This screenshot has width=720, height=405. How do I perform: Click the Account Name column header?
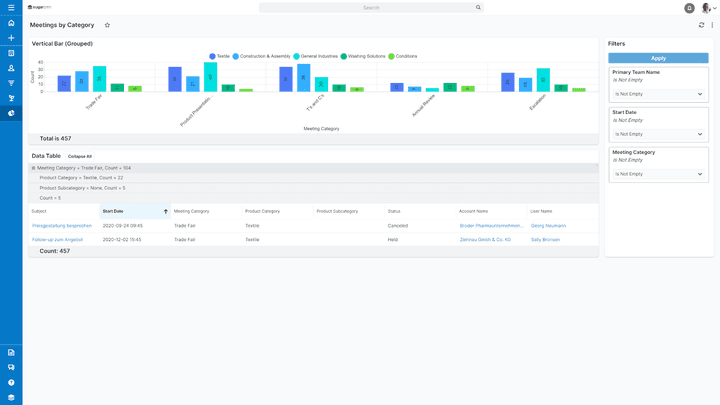(x=474, y=211)
